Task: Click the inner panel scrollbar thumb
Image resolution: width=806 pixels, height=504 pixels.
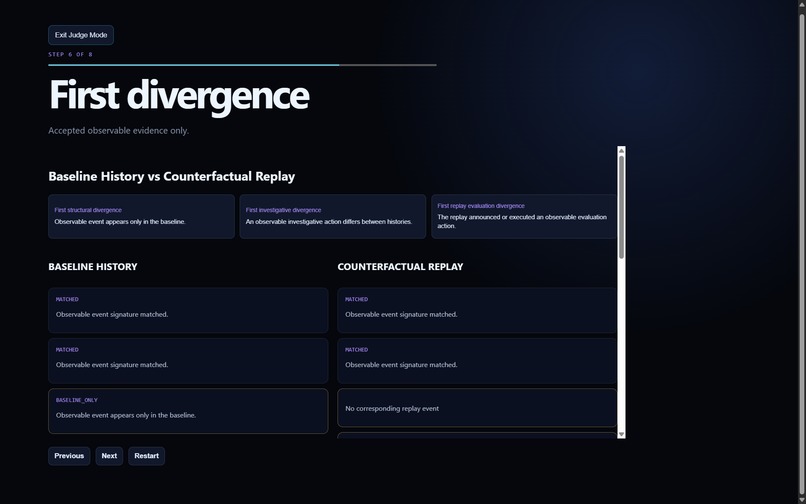Action: coord(621,207)
